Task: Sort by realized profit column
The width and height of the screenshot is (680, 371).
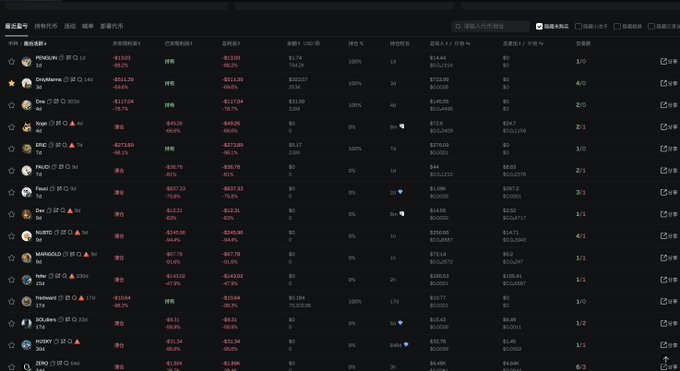Action: pos(179,43)
